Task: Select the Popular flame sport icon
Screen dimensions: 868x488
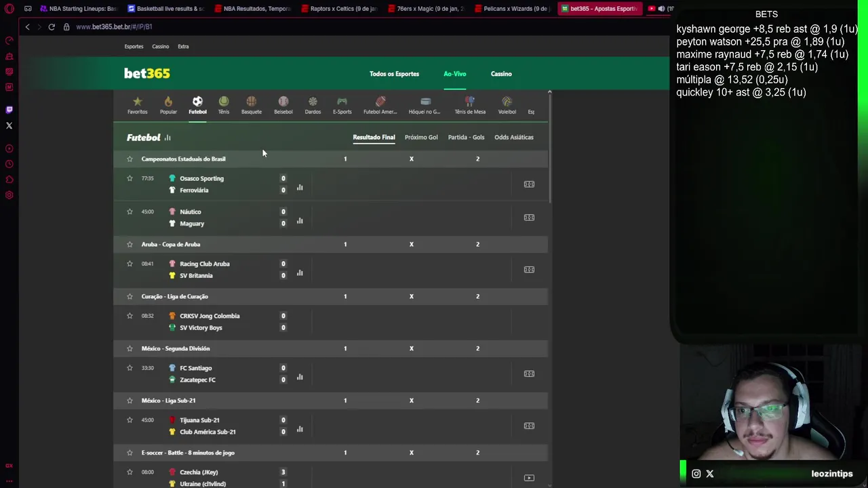Action: [x=168, y=105]
